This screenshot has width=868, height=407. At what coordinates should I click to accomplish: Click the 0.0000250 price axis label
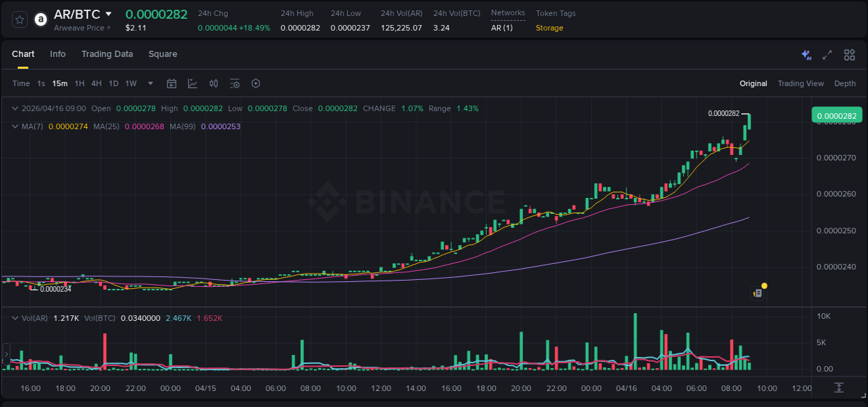pos(836,231)
